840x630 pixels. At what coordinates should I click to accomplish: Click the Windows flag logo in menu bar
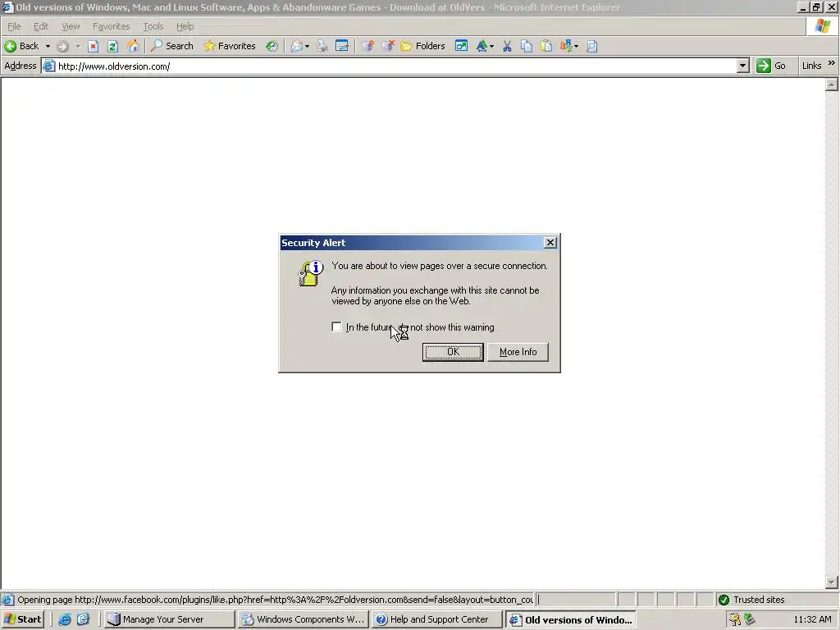point(822,26)
